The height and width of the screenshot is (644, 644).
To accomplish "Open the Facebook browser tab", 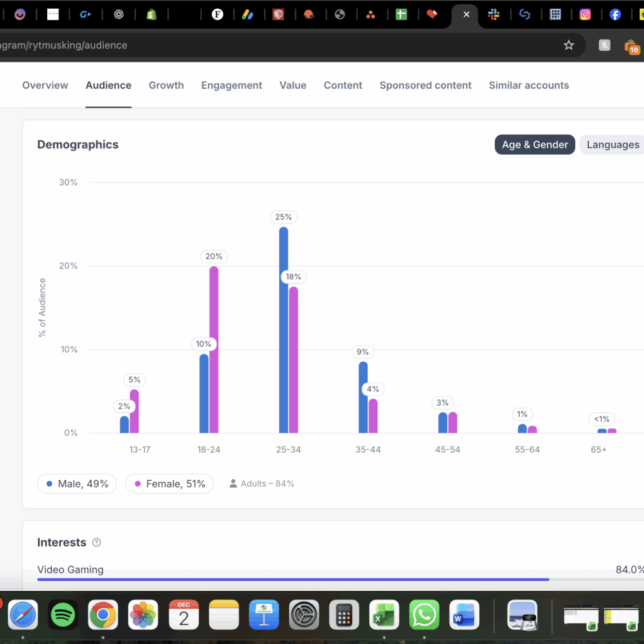I will (x=615, y=14).
